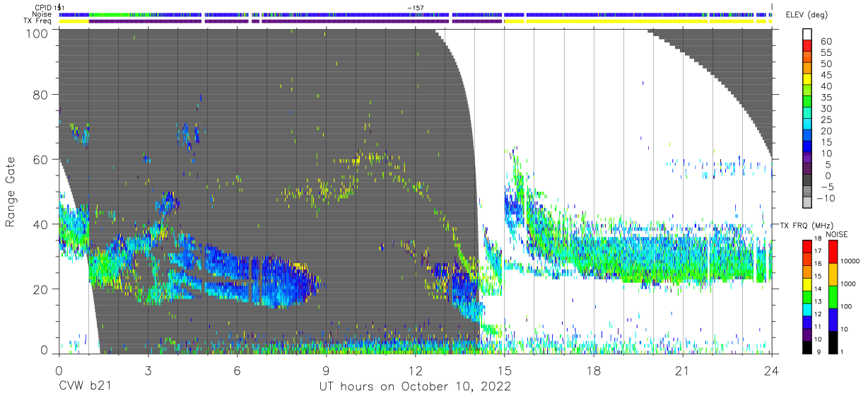Pick the blue 10–100 NOISE colorbar swatch
868x401 pixels.
833,319
